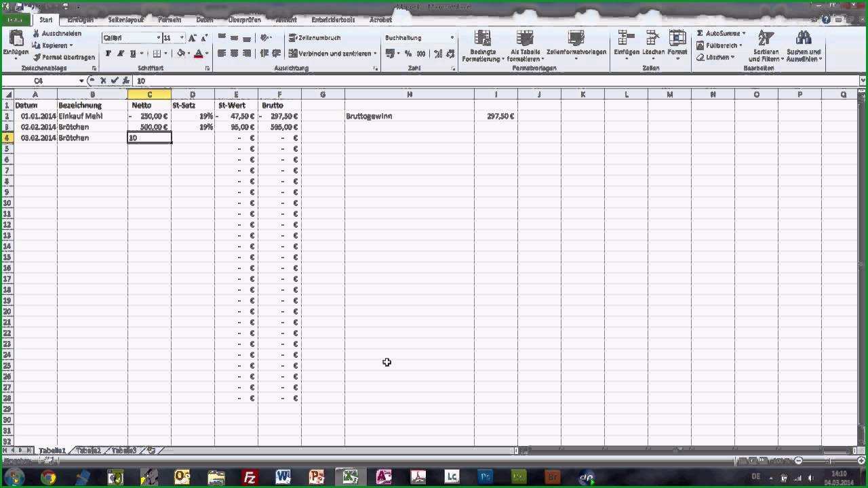The width and height of the screenshot is (868, 488).
Task: Toggle Zeilenumbruch wrap text
Action: [x=315, y=38]
